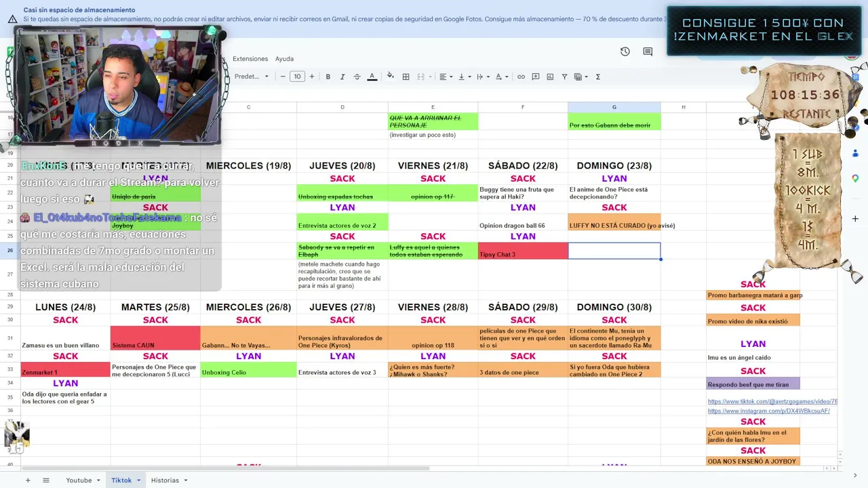Open the functions sigma icon
The image size is (868, 488).
pos(598,77)
